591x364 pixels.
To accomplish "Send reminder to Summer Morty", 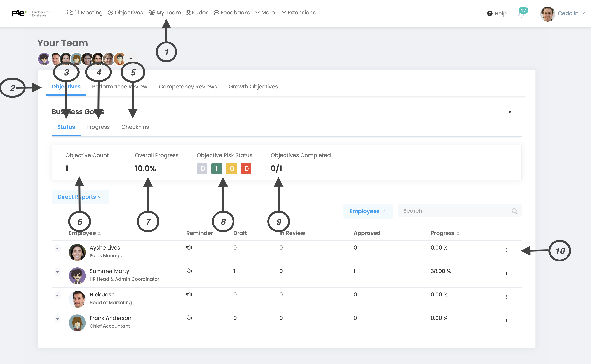I will 189,271.
